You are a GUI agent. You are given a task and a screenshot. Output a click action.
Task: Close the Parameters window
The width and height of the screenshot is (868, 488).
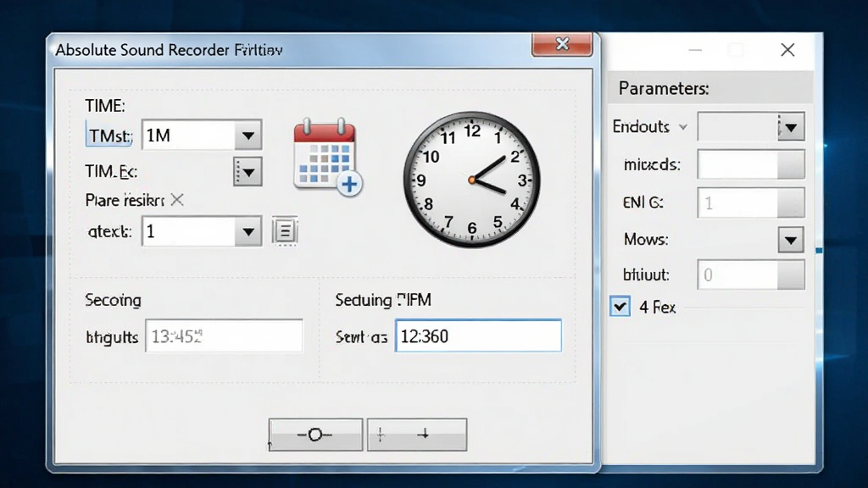(x=787, y=50)
